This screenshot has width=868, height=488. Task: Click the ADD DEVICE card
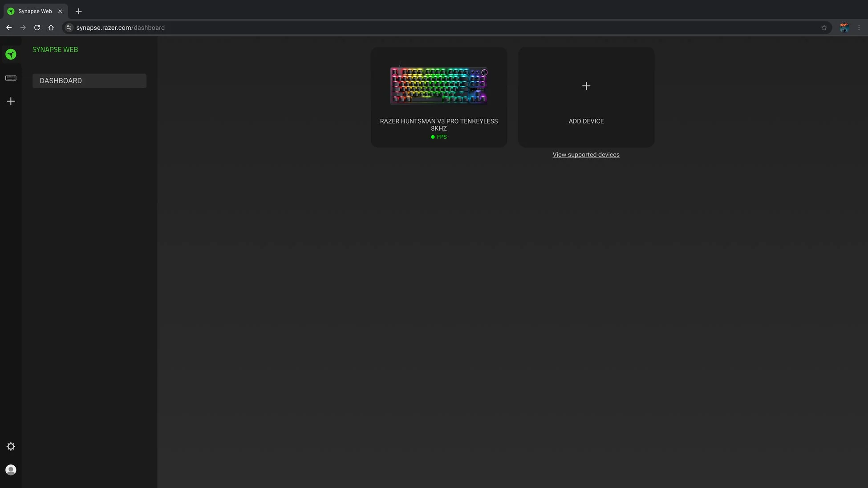(x=586, y=97)
